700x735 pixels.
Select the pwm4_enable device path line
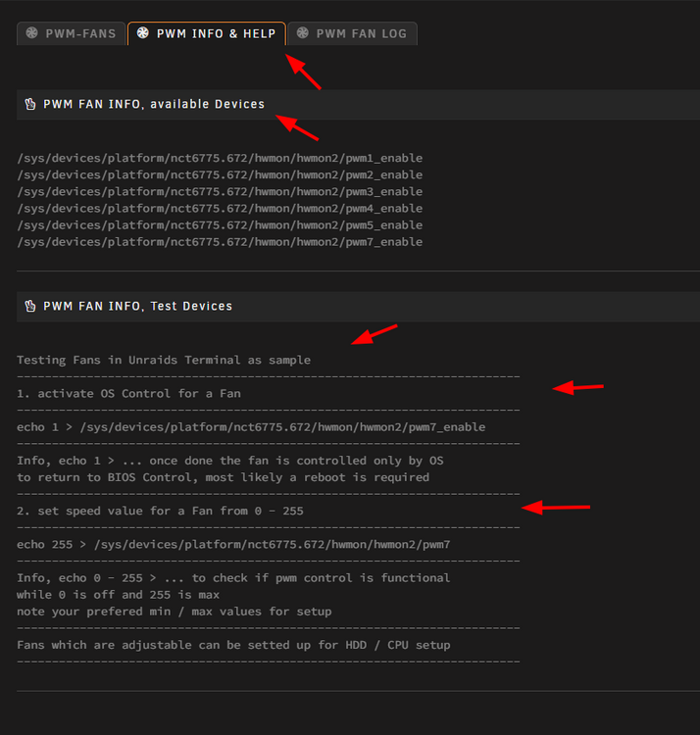click(x=220, y=208)
